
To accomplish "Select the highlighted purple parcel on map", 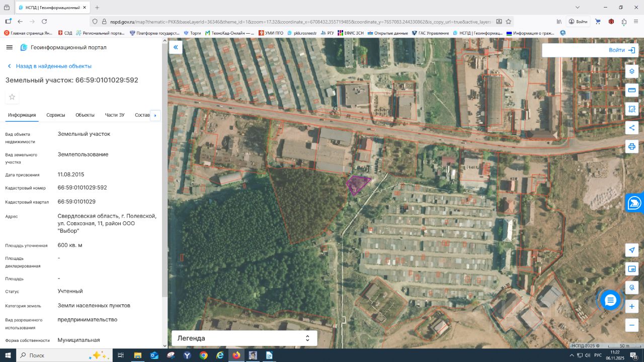I will point(358,185).
